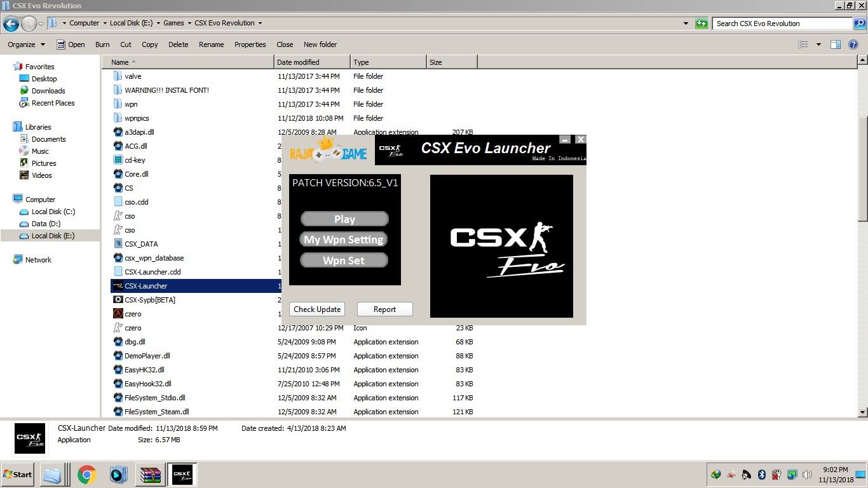Select the valve folder icon
Viewport: 868px width, 488px height.
(x=118, y=76)
